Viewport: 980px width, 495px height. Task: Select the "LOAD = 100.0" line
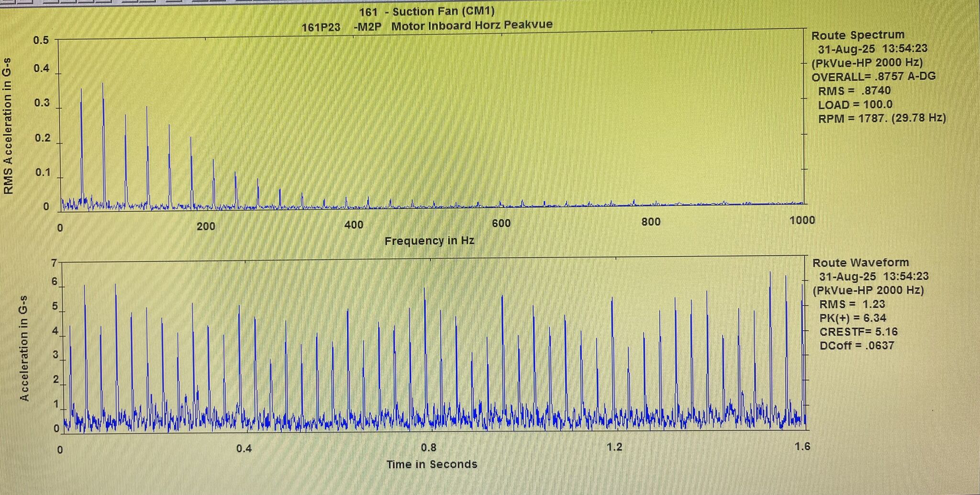click(x=855, y=104)
